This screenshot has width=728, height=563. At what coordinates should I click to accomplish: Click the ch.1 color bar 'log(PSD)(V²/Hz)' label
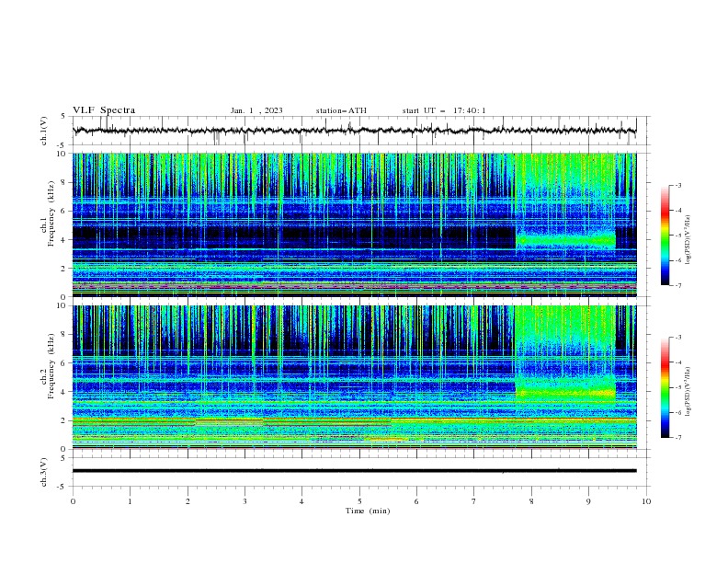click(x=688, y=240)
